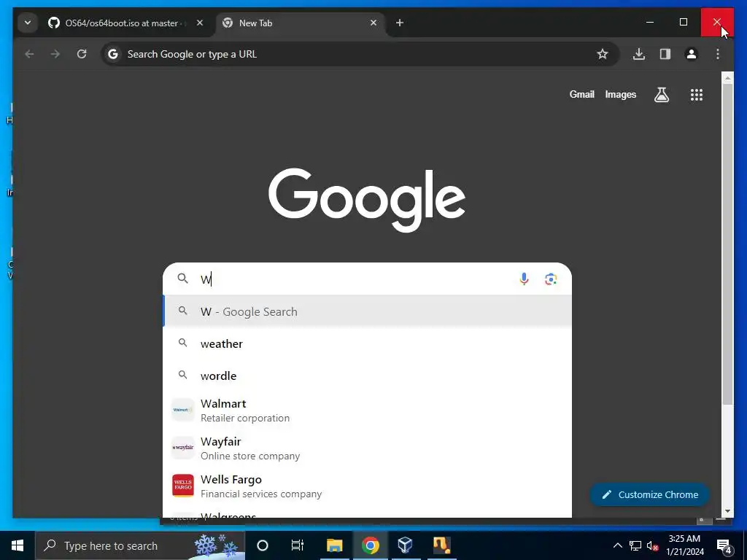Open the network tray icon

635,545
